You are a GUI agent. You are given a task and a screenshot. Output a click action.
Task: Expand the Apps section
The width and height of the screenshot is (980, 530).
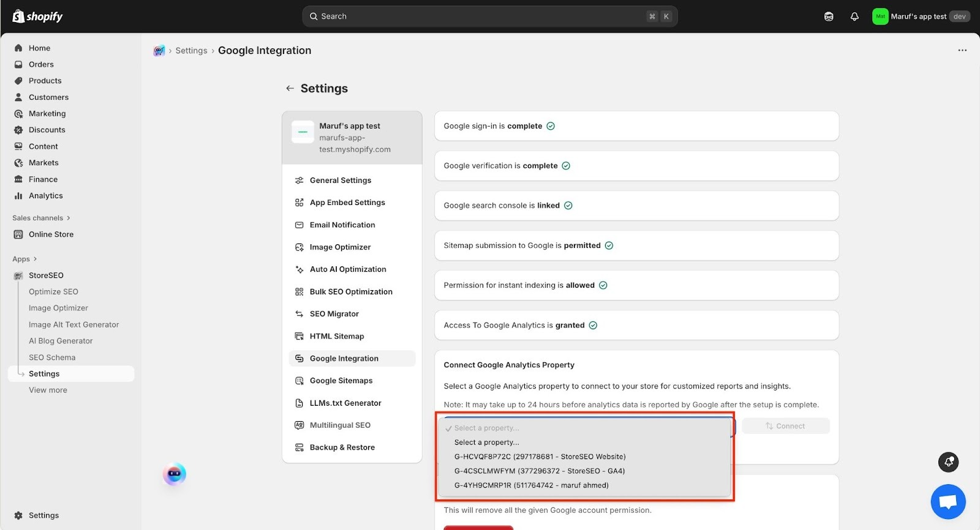tap(24, 259)
